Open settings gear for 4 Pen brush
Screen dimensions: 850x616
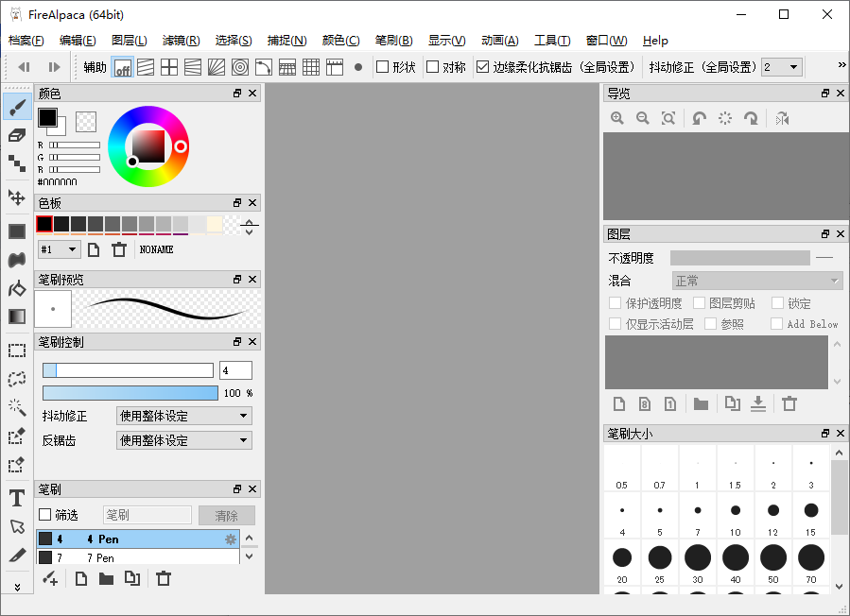(231, 539)
